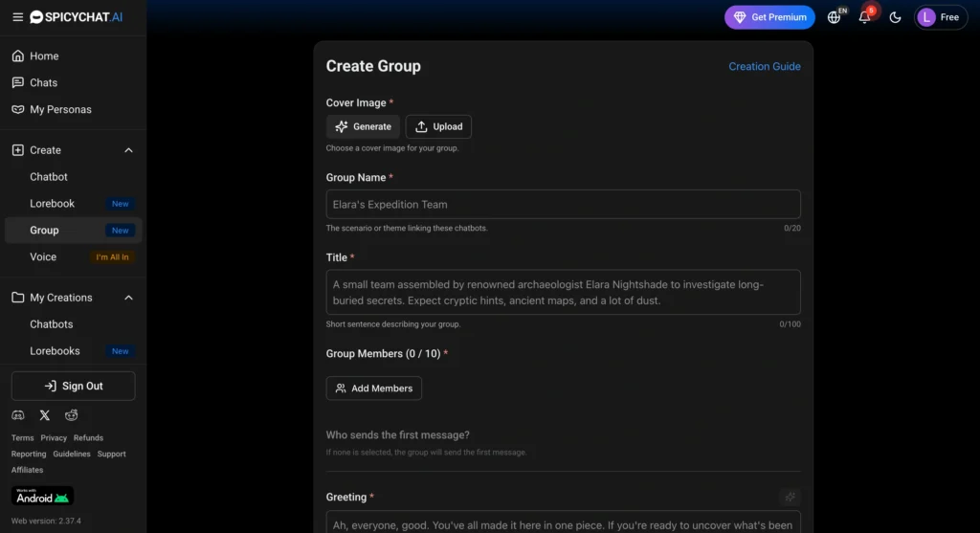
Task: Click the Add Members button
Action: point(374,389)
